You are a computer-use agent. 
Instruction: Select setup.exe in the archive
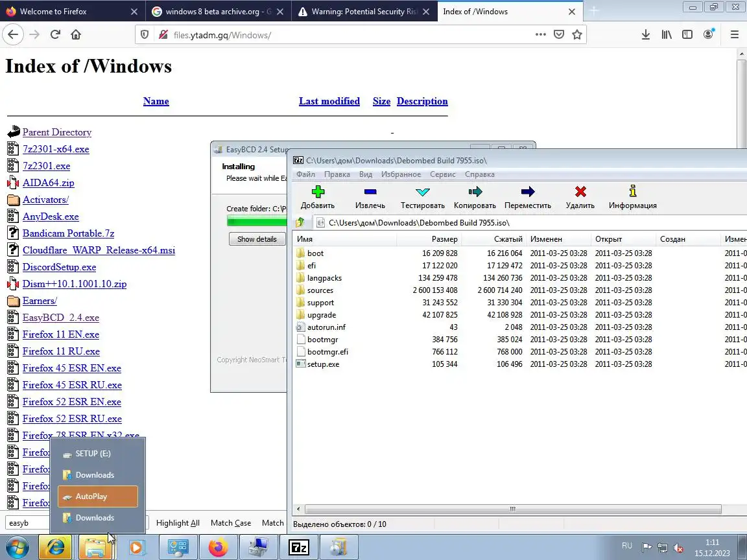519,364
